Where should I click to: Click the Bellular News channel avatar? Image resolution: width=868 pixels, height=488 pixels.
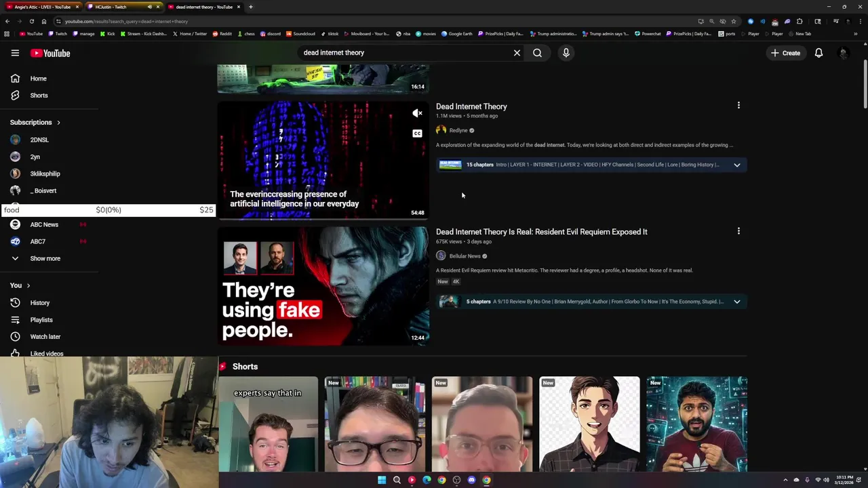pos(441,256)
